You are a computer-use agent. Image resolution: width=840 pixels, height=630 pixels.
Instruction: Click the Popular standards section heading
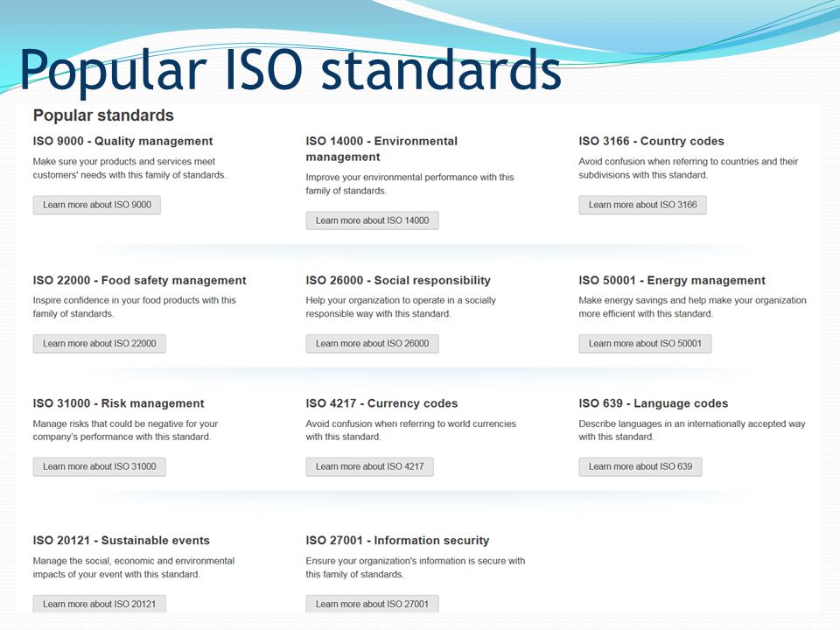103,115
